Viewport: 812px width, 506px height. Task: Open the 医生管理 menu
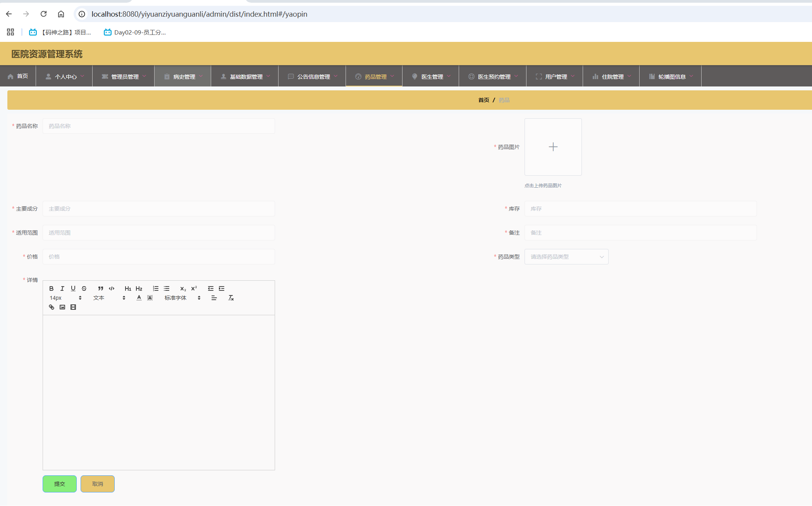[432, 76]
